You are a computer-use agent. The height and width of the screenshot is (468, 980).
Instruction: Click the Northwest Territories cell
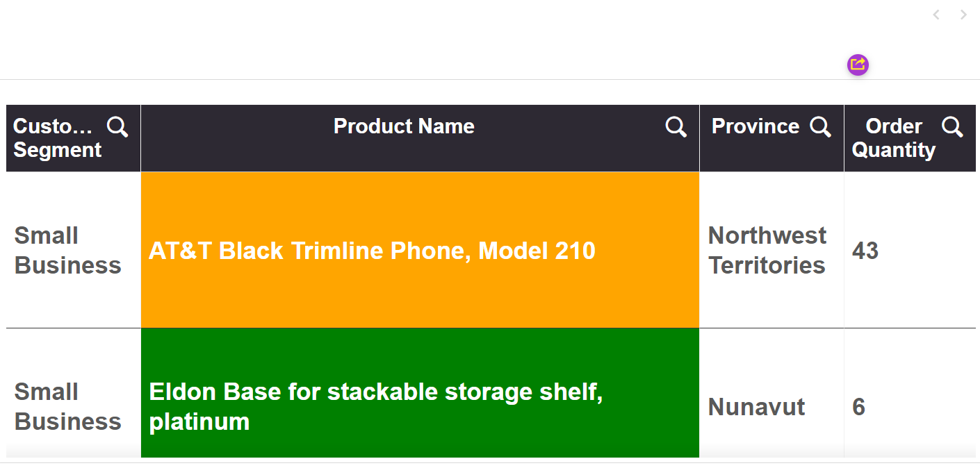[x=767, y=250]
